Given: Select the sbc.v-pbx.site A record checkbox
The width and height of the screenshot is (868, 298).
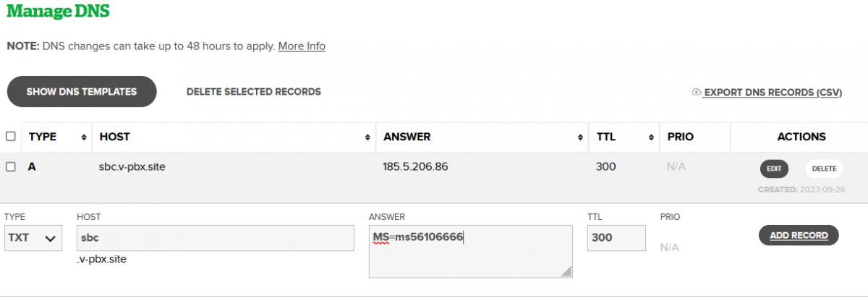Looking at the screenshot, I should coord(11,166).
